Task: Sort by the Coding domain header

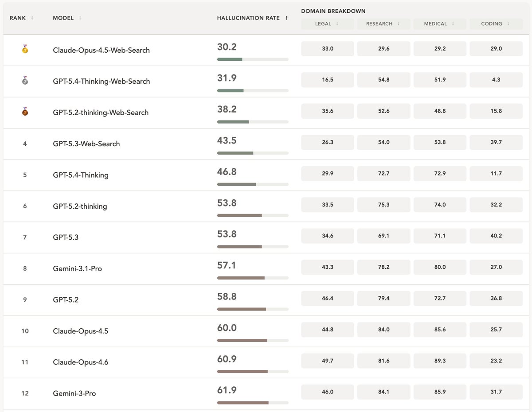Action: coord(496,24)
